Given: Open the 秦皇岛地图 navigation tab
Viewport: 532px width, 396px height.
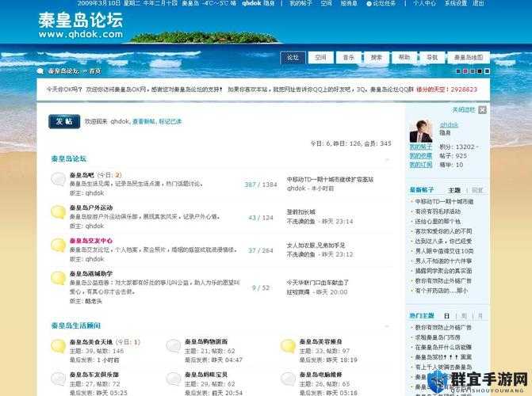Looking at the screenshot, I should click(x=469, y=58).
